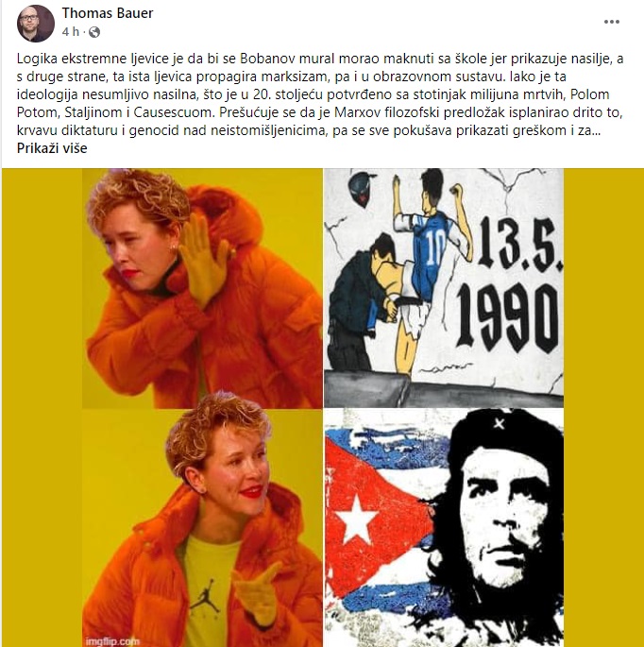Expand the post with Prikaži više

[52, 148]
